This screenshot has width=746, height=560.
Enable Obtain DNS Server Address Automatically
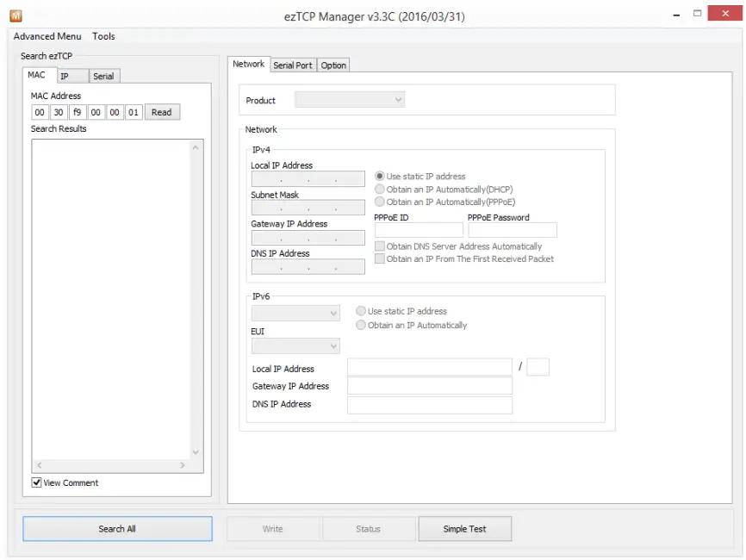coord(380,246)
